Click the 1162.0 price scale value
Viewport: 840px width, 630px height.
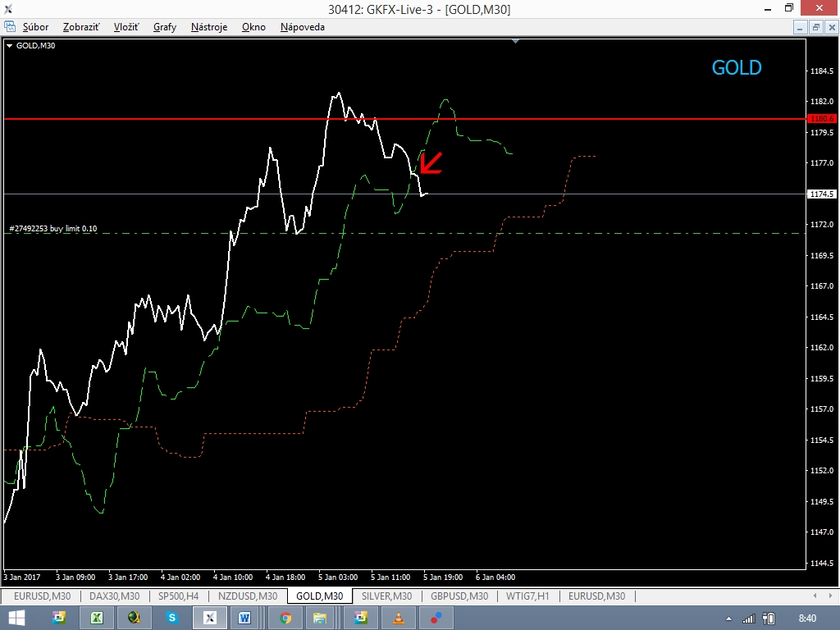pos(822,347)
